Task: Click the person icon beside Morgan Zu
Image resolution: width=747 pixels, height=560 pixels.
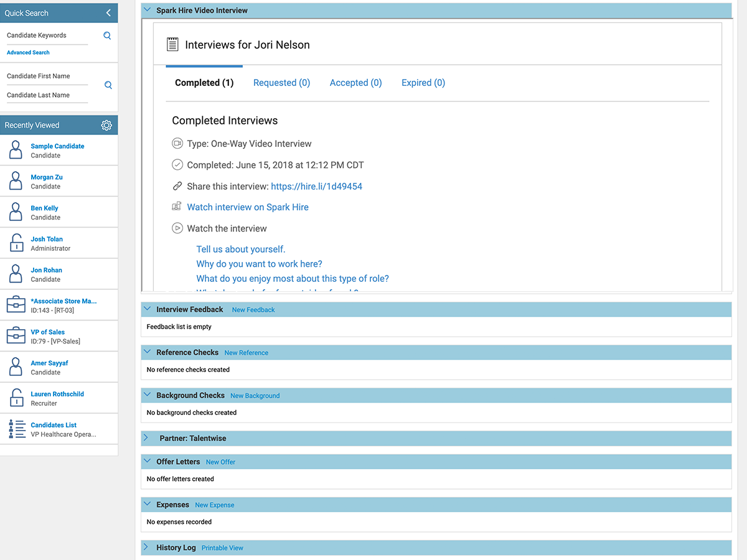Action: tap(16, 181)
